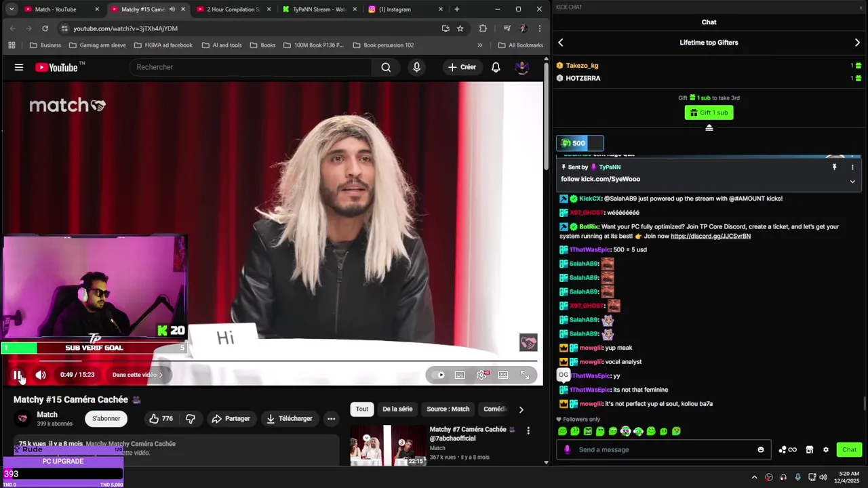This screenshot has width=868, height=488.
Task: Open options for Matchy #7 video
Action: [528, 430]
